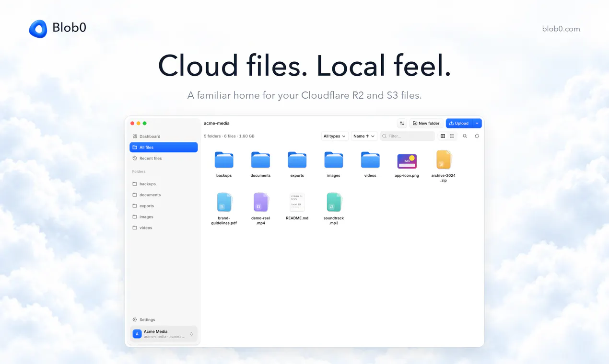Viewport: 609px width, 364px height.
Task: Switch to list view
Action: point(452,136)
